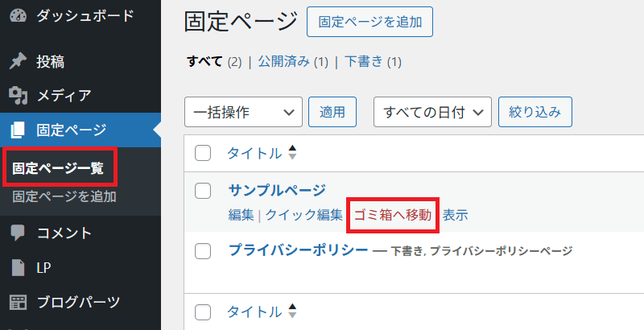644x330 pixels.
Task: Click the ゴミ箱へ移動 trash link
Action: [393, 215]
